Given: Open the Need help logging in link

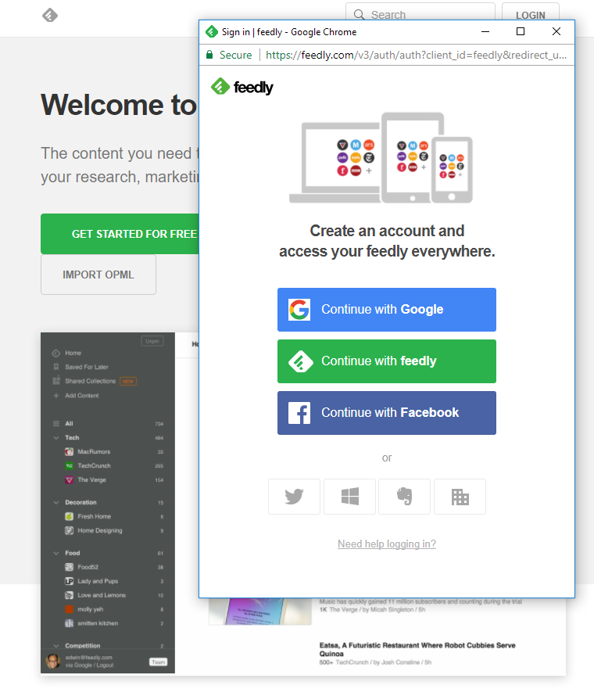Looking at the screenshot, I should (x=386, y=544).
